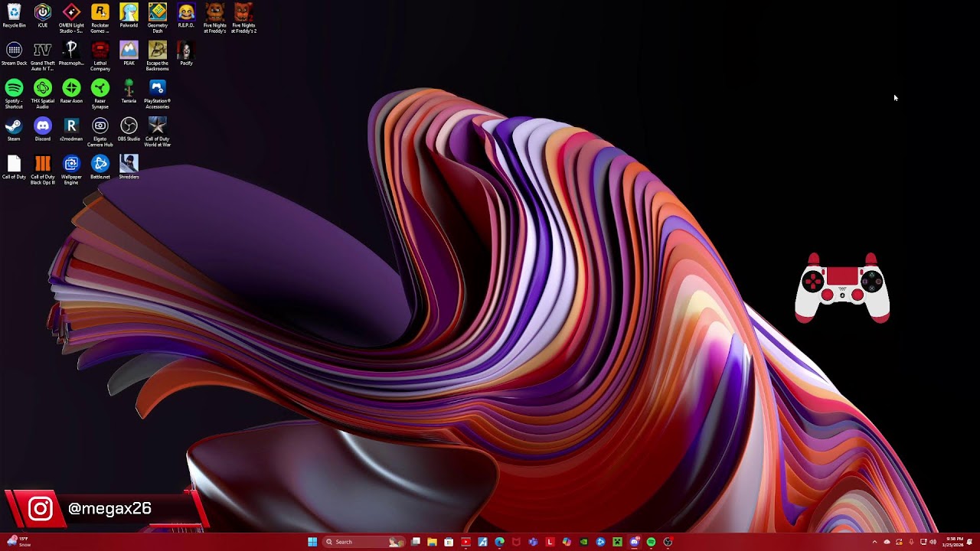Select Five Nights at Freddy's icon

215,18
